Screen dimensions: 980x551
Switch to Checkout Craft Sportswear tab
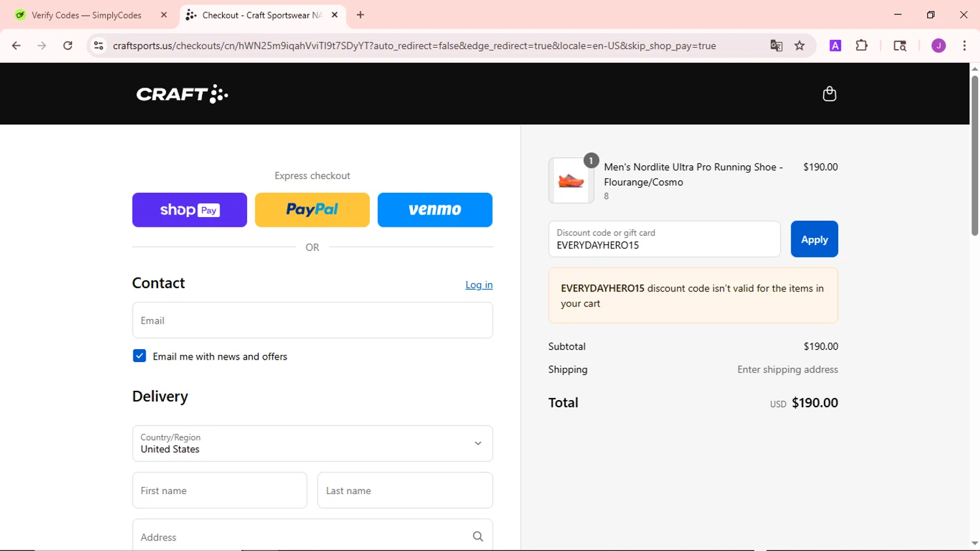(x=261, y=15)
